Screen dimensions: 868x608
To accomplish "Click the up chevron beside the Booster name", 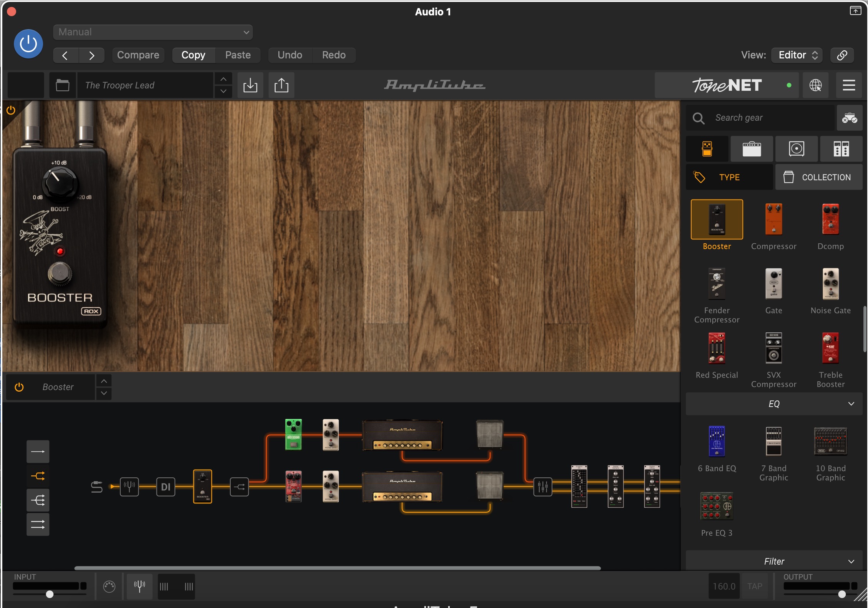I will point(104,381).
